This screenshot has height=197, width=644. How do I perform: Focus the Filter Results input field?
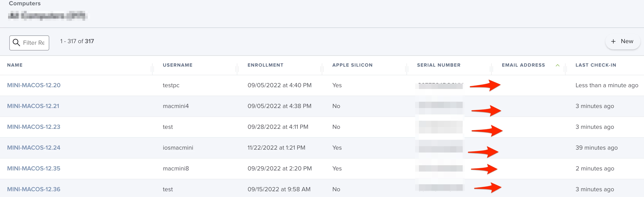point(29,43)
